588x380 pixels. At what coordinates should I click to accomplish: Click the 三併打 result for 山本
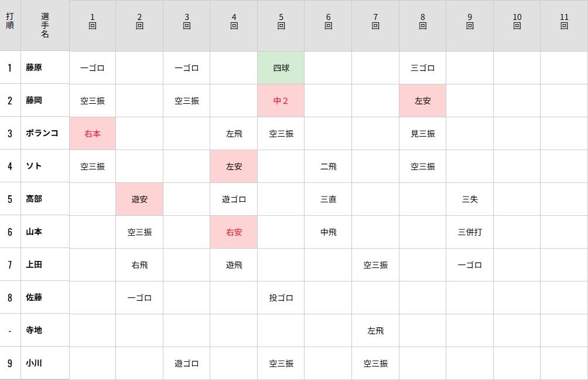(x=470, y=232)
